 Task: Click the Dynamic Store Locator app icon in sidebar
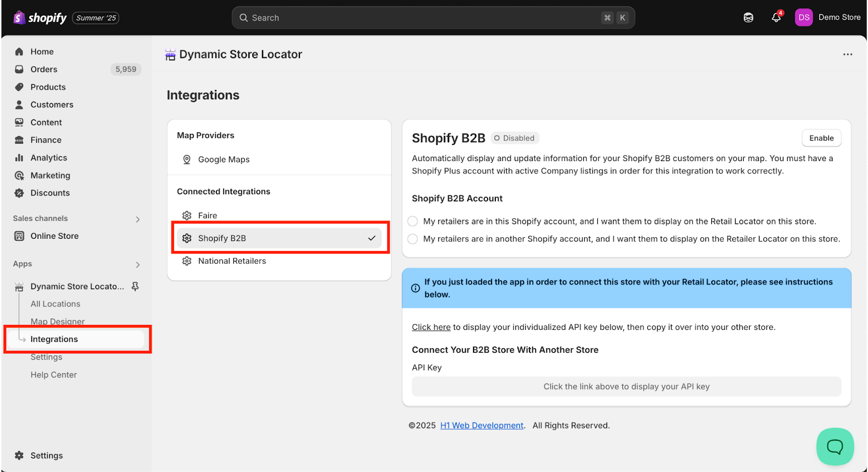pos(19,286)
